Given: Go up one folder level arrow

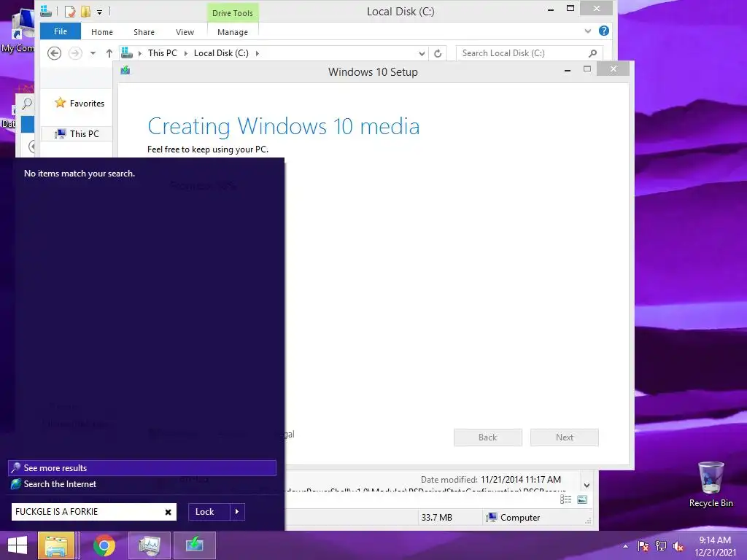Looking at the screenshot, I should click(109, 53).
